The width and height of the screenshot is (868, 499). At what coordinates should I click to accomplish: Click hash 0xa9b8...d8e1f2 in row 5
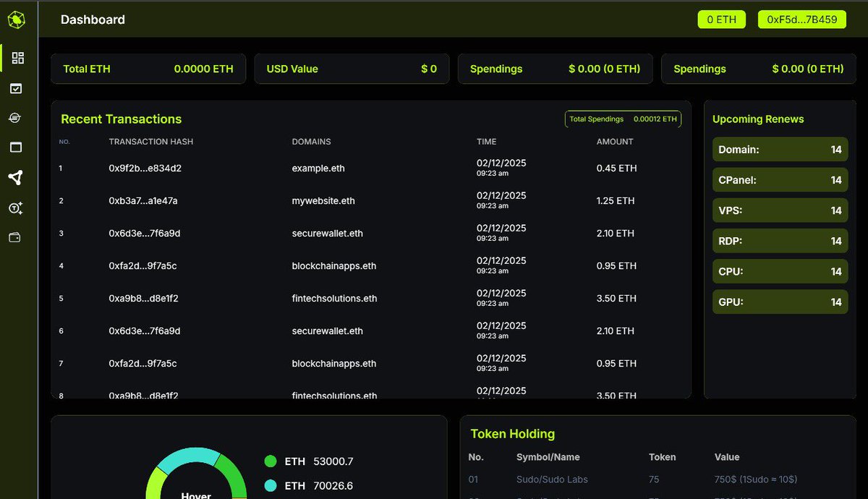(143, 299)
